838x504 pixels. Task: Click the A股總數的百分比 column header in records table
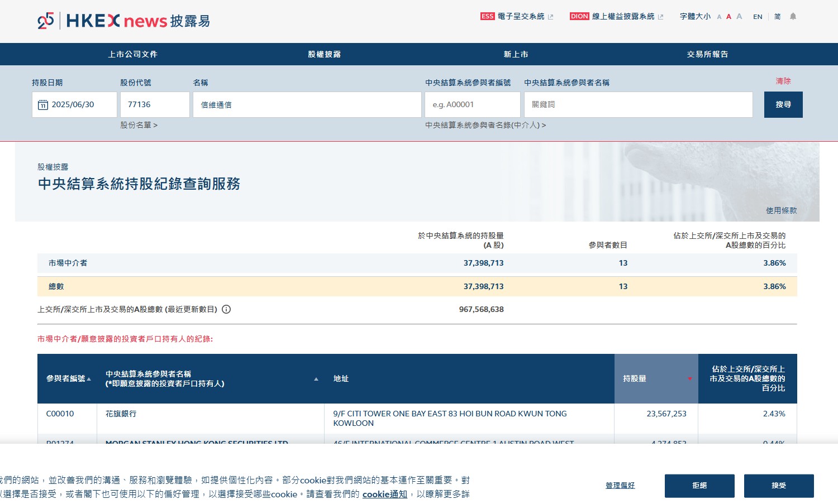[747, 378]
